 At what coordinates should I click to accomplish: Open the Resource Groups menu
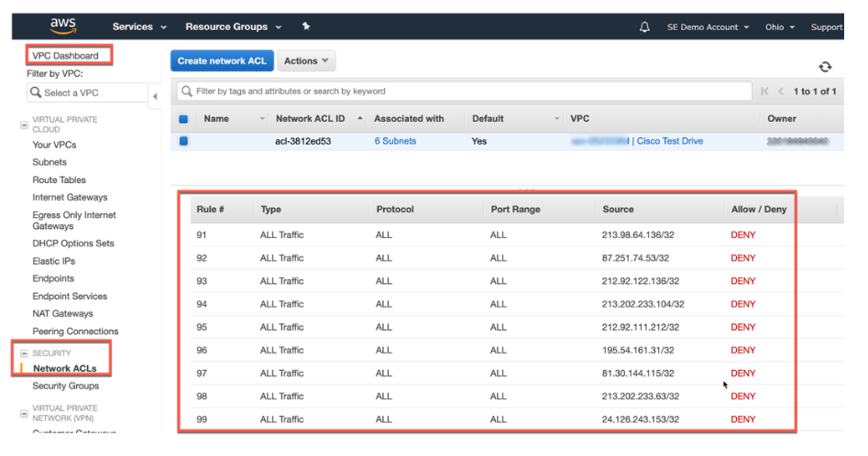tap(233, 27)
